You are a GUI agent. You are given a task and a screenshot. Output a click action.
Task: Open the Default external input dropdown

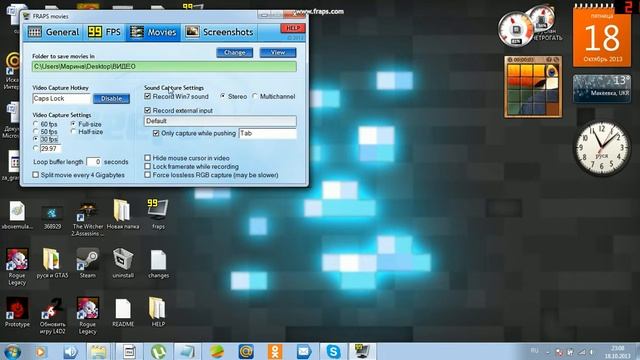220,121
